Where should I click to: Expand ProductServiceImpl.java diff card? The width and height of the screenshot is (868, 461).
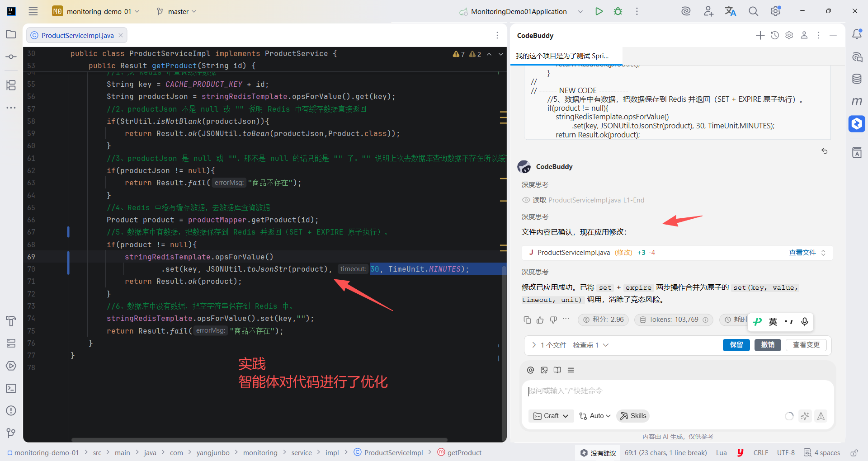823,253
